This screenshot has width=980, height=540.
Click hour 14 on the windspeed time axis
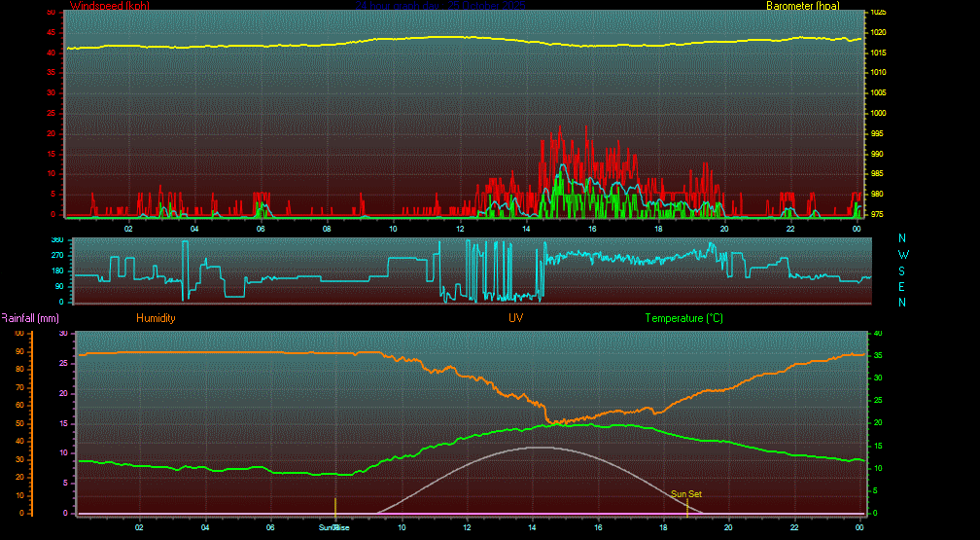526,229
